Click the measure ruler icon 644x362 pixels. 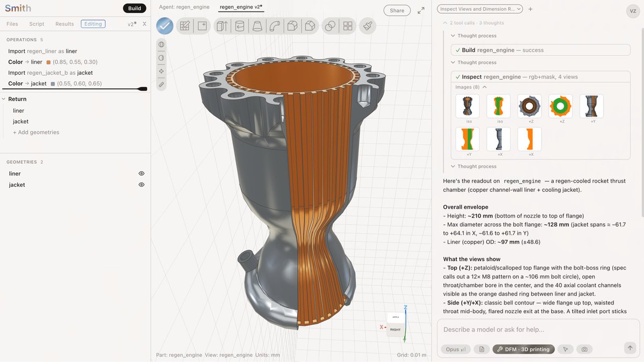(x=162, y=84)
